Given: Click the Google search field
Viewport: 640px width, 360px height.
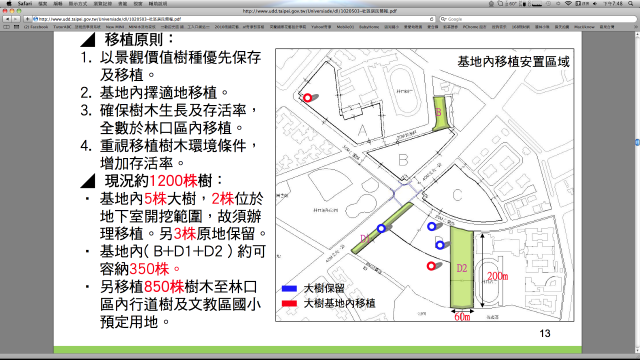Looking at the screenshot, I should tap(538, 19).
